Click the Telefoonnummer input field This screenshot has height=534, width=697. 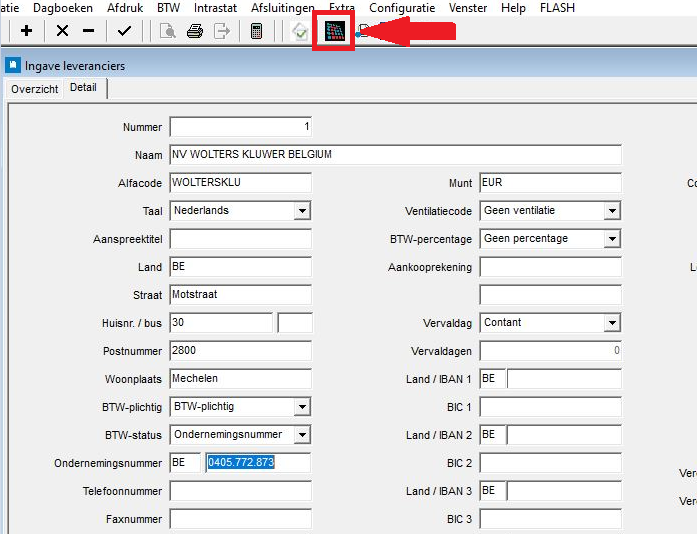(x=240, y=491)
